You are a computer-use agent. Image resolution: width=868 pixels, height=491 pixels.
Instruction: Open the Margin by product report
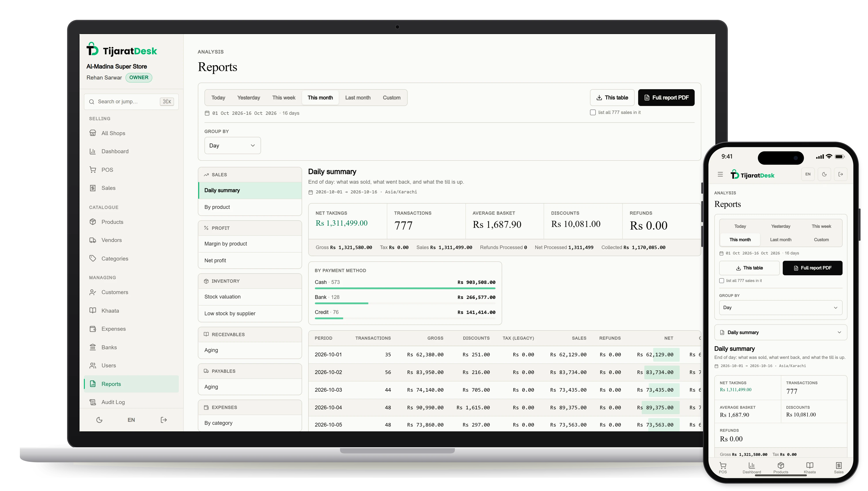click(x=250, y=244)
